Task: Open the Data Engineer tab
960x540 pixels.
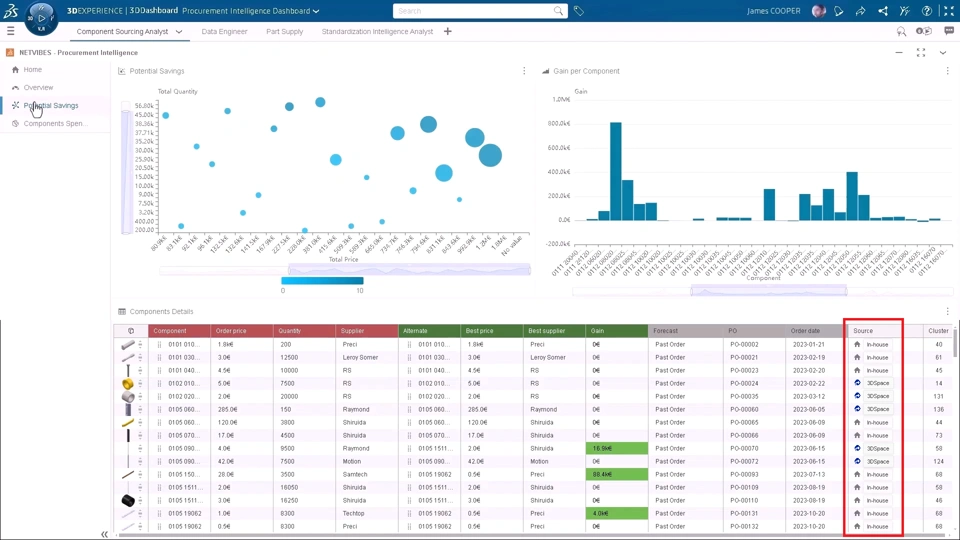Action: [x=224, y=31]
